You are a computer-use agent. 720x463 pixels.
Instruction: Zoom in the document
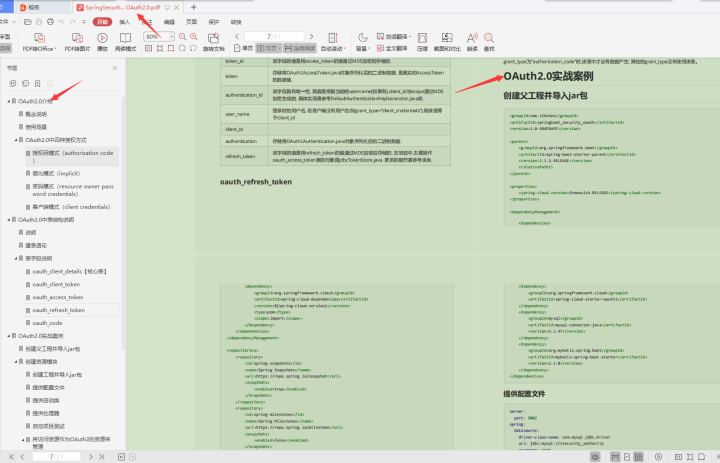(x=194, y=36)
